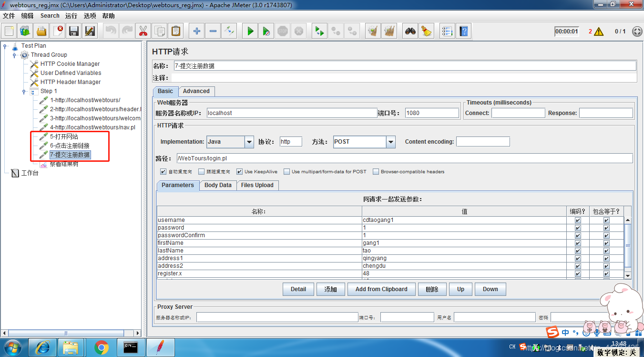The image size is (644, 357).
Task: Select HTTP Cookie Manager in tree
Action: (70, 64)
